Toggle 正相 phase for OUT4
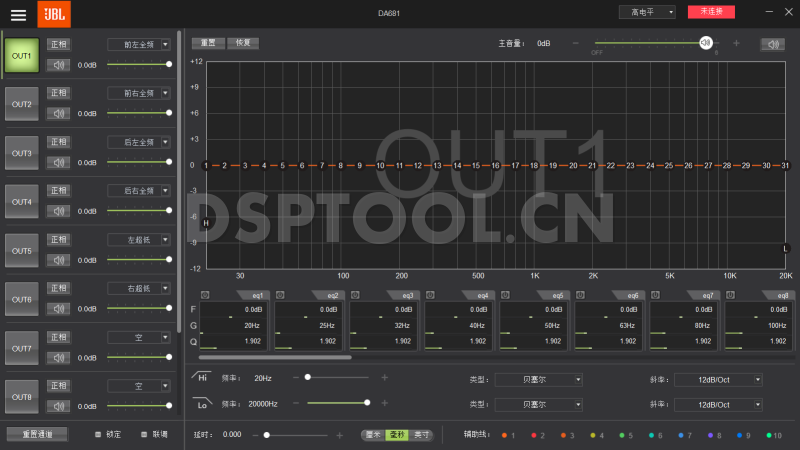This screenshot has width=800, height=450. (59, 190)
